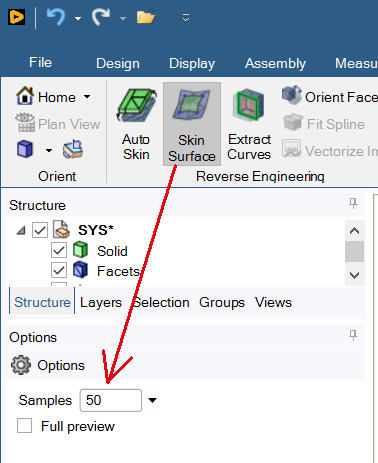Open the redo history dropdown arrow
Image resolution: width=378 pixels, height=463 pixels.
click(x=123, y=18)
